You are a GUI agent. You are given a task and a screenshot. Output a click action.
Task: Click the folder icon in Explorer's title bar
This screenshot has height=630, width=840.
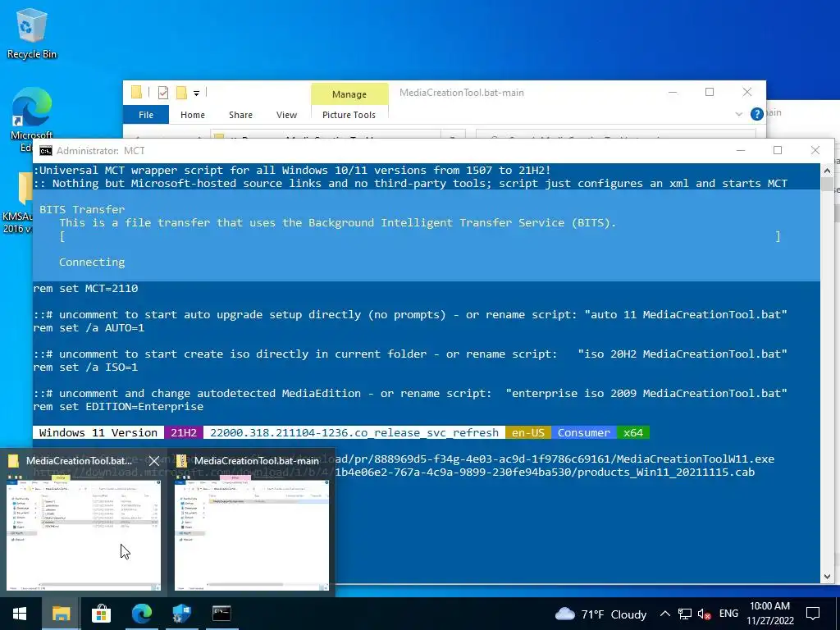(x=137, y=93)
